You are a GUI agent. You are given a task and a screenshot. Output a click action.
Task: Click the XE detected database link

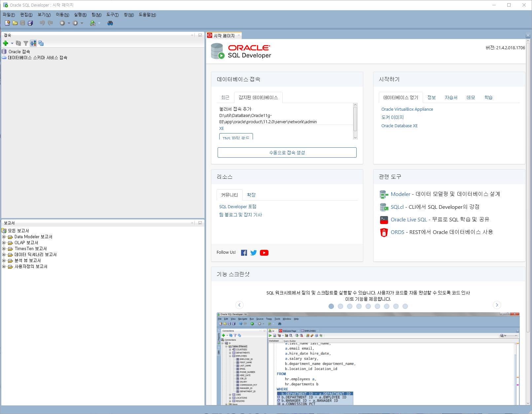[222, 129]
